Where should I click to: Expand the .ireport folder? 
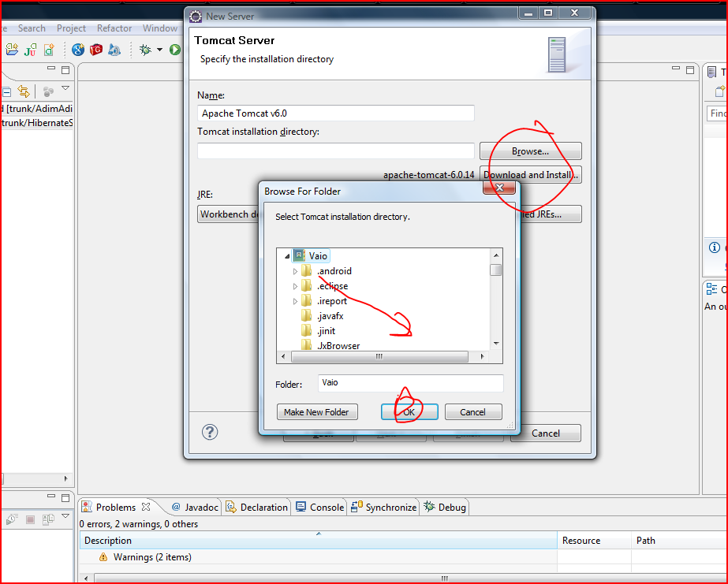click(295, 302)
